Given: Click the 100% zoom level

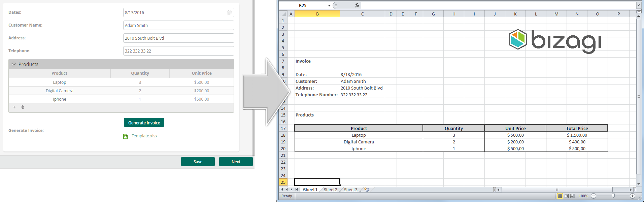Looking at the screenshot, I should click(x=583, y=196).
